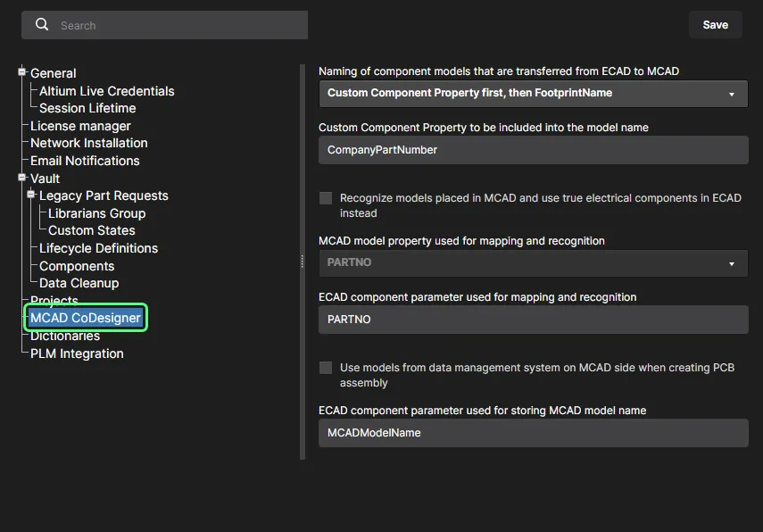The image size is (763, 532).
Task: Open Data Cleanup settings
Action: point(79,283)
